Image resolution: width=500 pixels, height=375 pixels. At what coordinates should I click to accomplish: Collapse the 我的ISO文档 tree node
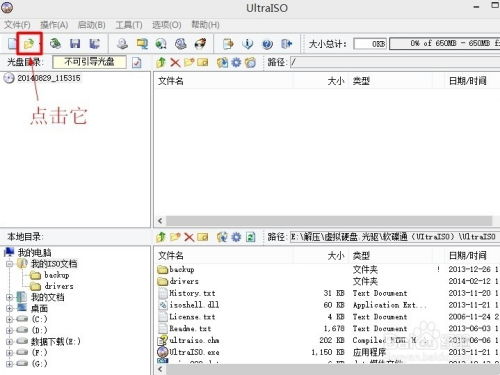tap(10, 264)
